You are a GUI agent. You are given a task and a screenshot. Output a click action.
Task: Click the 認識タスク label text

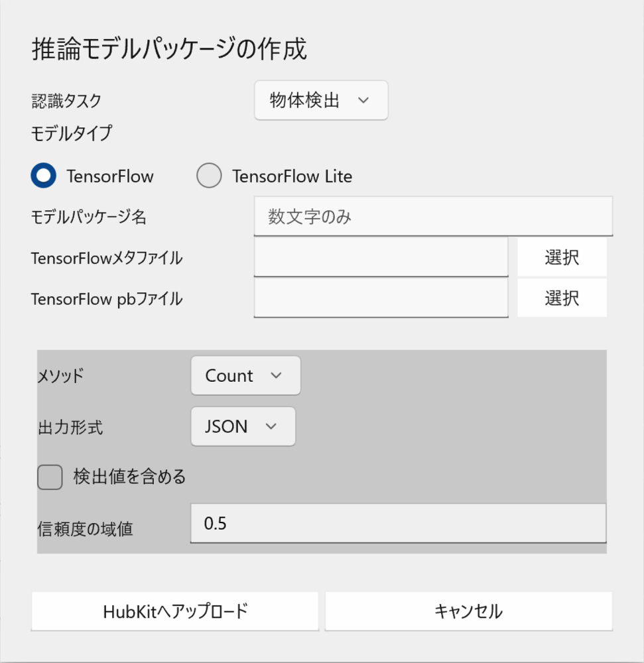point(66,101)
